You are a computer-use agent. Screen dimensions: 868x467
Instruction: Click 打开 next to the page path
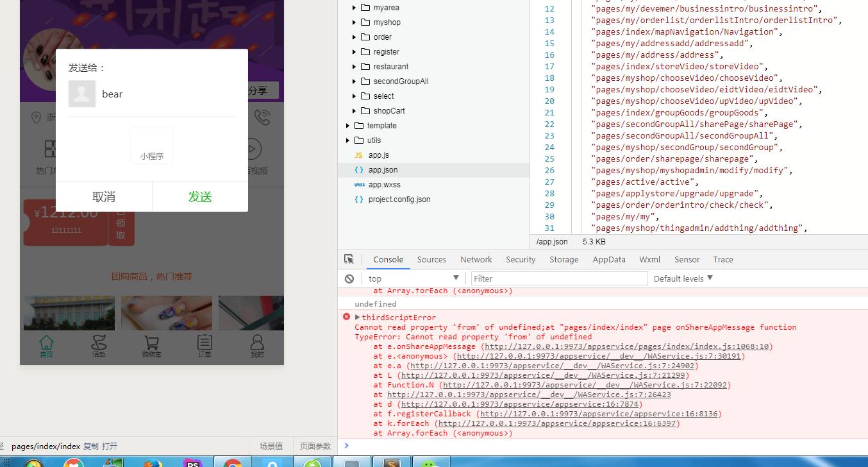pos(110,446)
